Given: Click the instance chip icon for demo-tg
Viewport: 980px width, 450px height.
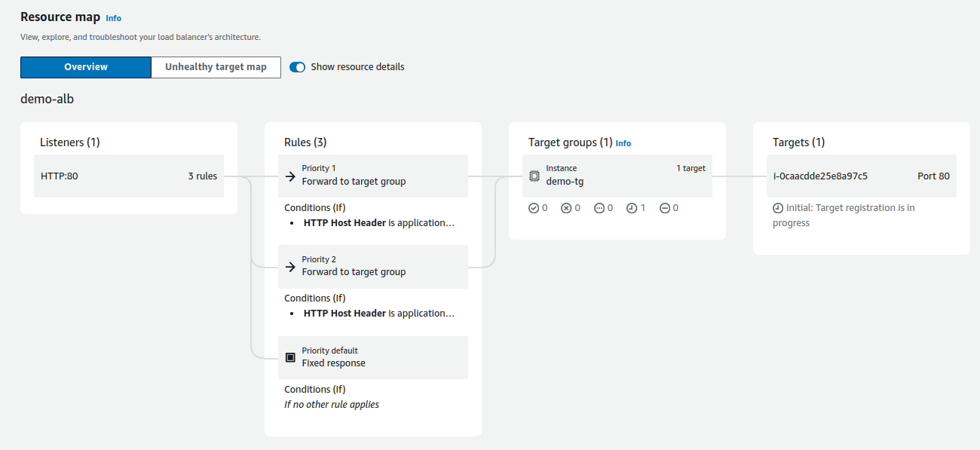Looking at the screenshot, I should 534,176.
